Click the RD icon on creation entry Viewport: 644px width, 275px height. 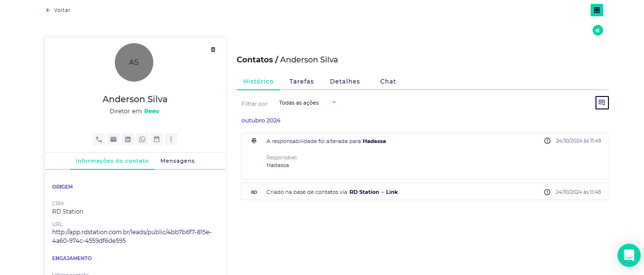(x=254, y=192)
